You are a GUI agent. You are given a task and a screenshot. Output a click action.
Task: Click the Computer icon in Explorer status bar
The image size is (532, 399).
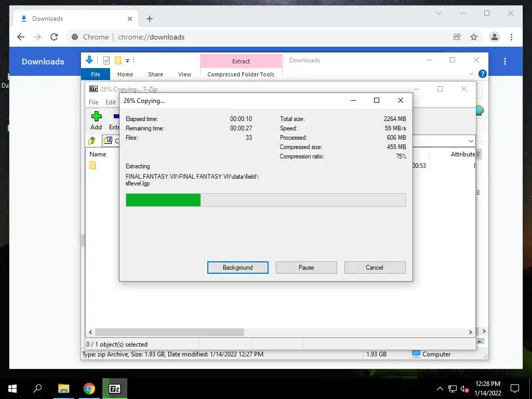[416, 354]
